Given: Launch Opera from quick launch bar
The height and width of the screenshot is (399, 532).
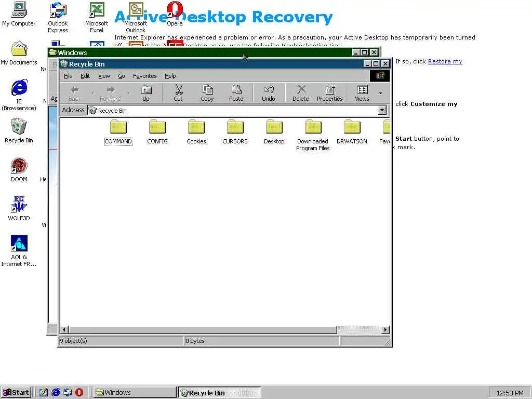Looking at the screenshot, I should tap(79, 392).
